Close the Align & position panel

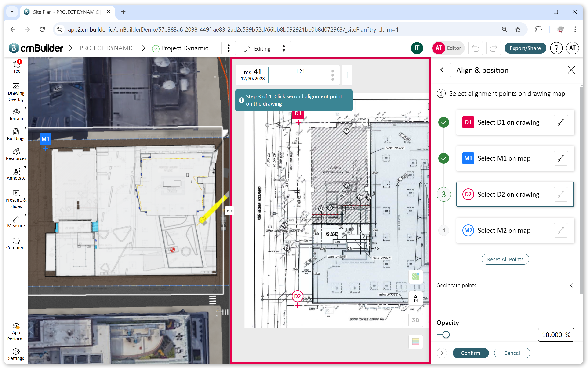tap(571, 70)
